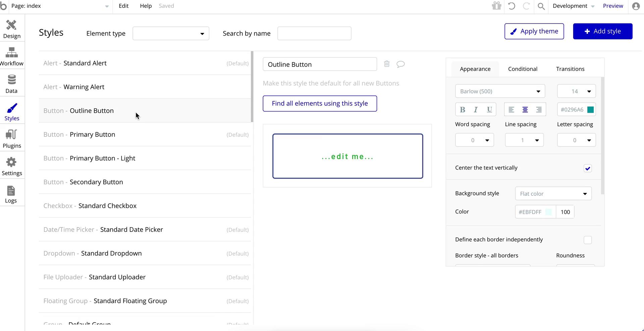Screen dimensions: 644x331
Task: Click the styles list scrollbar
Action: (252, 87)
